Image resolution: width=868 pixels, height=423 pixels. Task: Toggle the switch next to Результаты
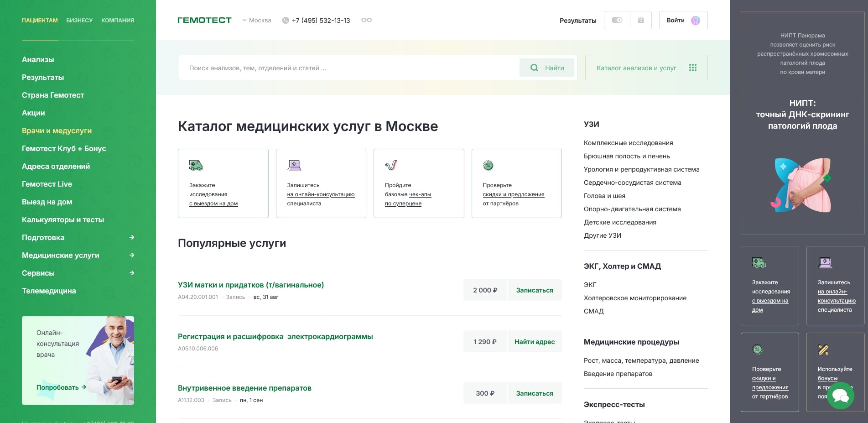coord(617,20)
